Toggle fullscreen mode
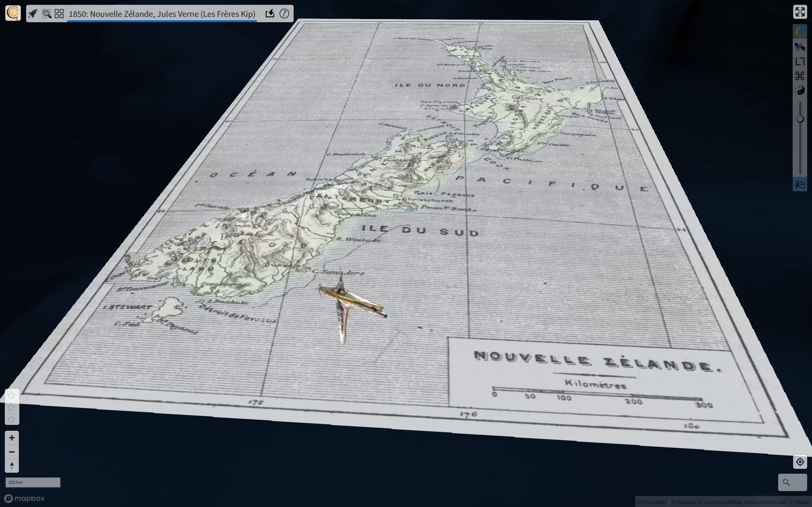The height and width of the screenshot is (507, 812). [800, 12]
